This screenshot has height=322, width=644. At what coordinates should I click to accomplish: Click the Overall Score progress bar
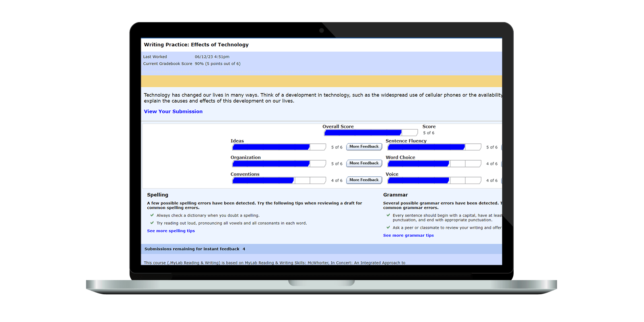coord(371,133)
